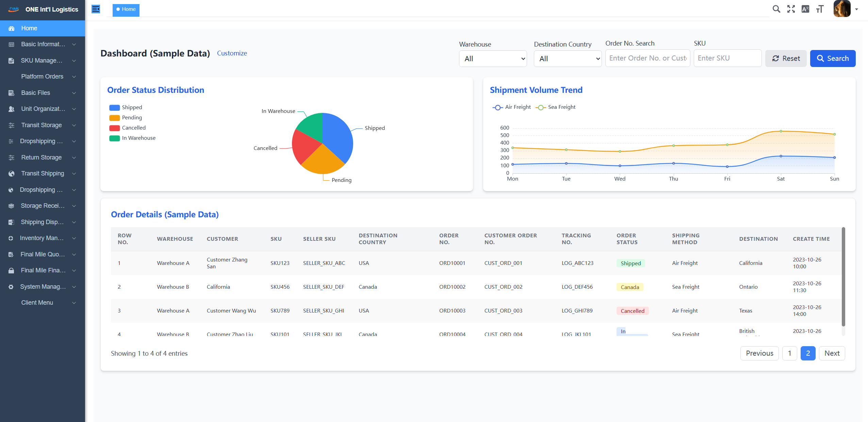
Task: Click the font size icon
Action: coord(820,9)
